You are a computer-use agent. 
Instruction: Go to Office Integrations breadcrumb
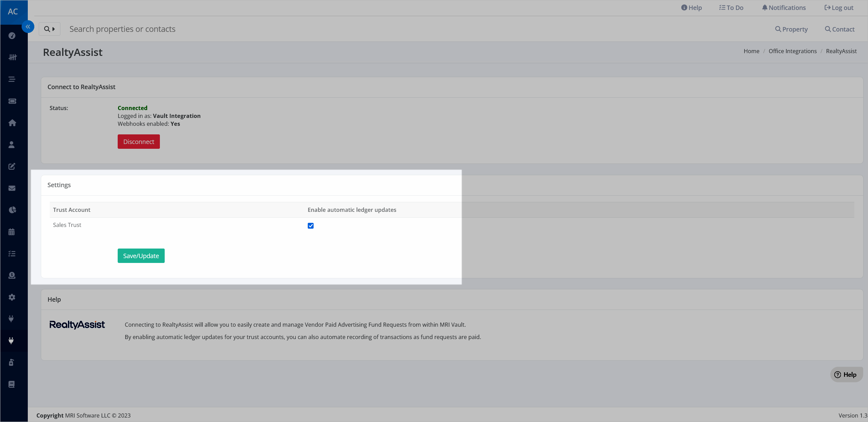point(793,51)
